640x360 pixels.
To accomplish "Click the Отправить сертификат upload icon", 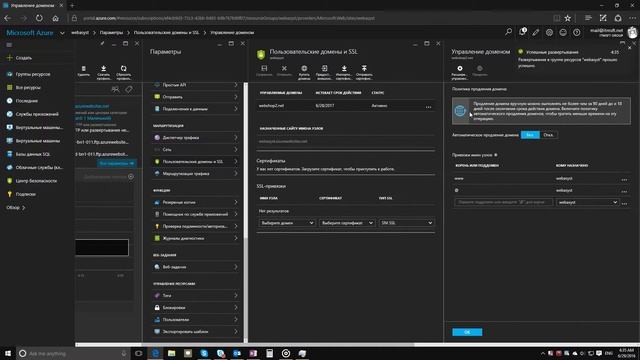I will coord(364,68).
